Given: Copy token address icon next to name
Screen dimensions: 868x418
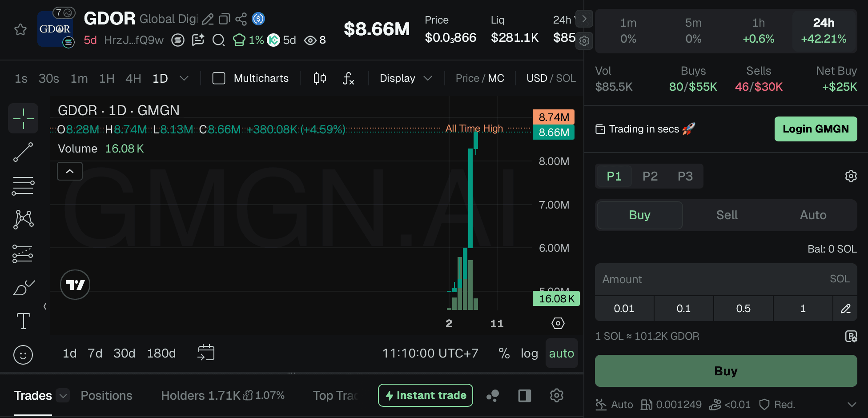Looking at the screenshot, I should (x=225, y=19).
